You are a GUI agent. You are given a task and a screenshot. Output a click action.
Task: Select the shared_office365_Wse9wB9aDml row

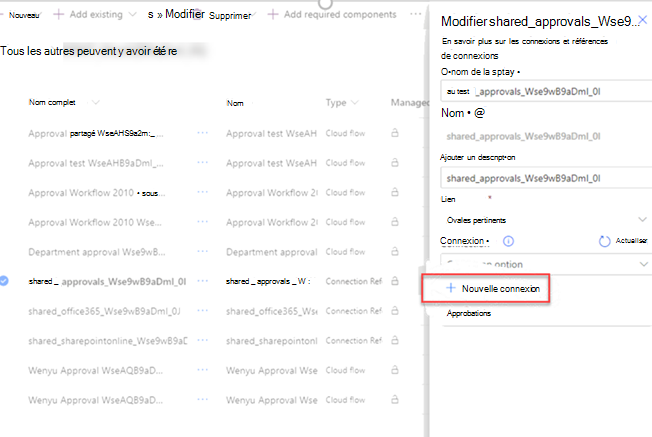point(104,311)
